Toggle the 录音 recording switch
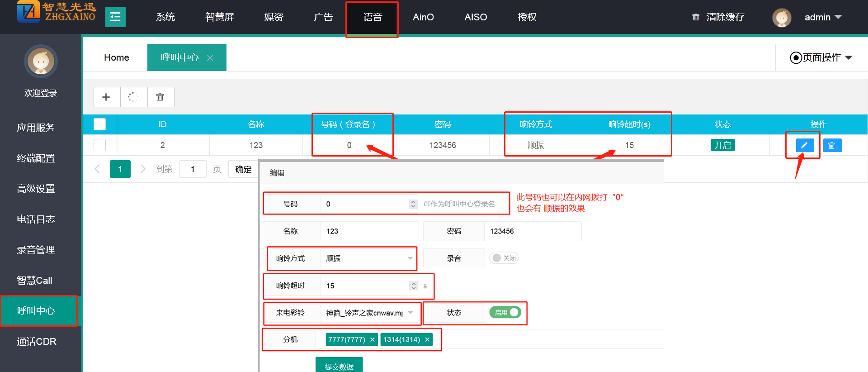This screenshot has height=372, width=868. [x=504, y=258]
